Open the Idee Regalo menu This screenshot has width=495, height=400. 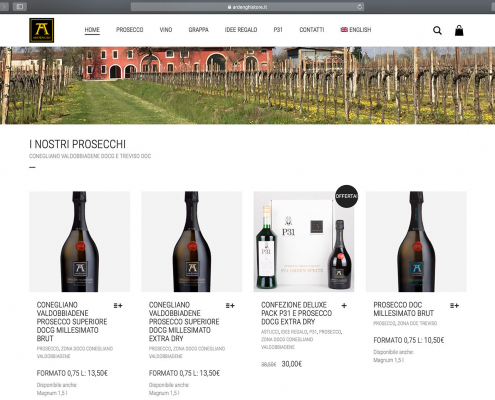[x=241, y=30]
